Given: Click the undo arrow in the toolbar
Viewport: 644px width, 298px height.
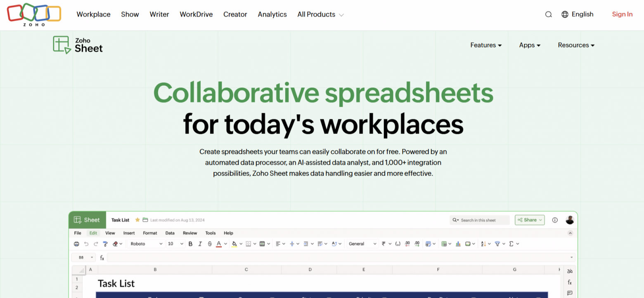Looking at the screenshot, I should click(86, 244).
